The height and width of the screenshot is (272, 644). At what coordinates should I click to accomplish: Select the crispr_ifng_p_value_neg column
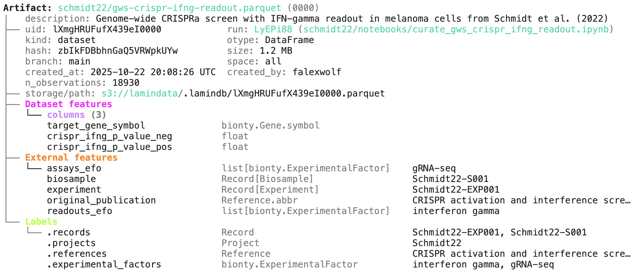109,136
